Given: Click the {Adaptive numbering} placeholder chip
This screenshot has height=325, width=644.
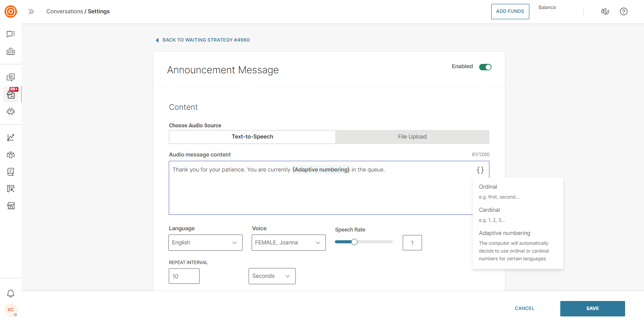Looking at the screenshot, I should (x=321, y=170).
